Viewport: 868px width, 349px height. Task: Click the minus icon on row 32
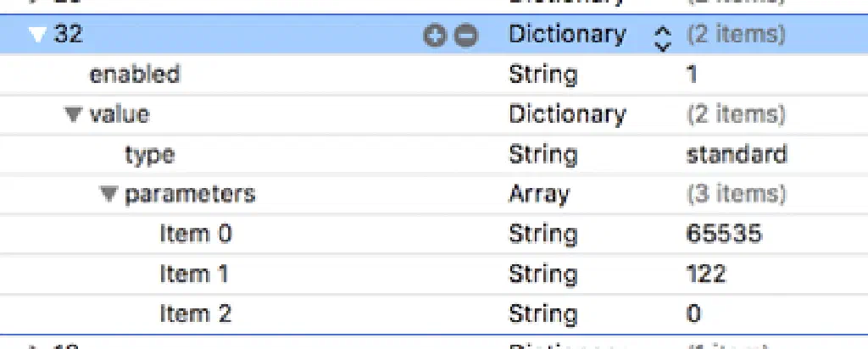tap(466, 36)
